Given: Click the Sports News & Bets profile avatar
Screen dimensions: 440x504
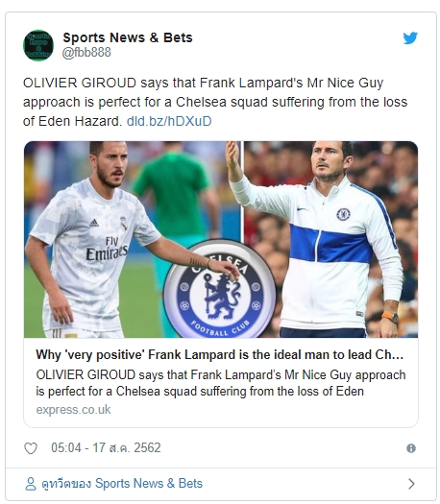Looking at the screenshot, I should [38, 45].
